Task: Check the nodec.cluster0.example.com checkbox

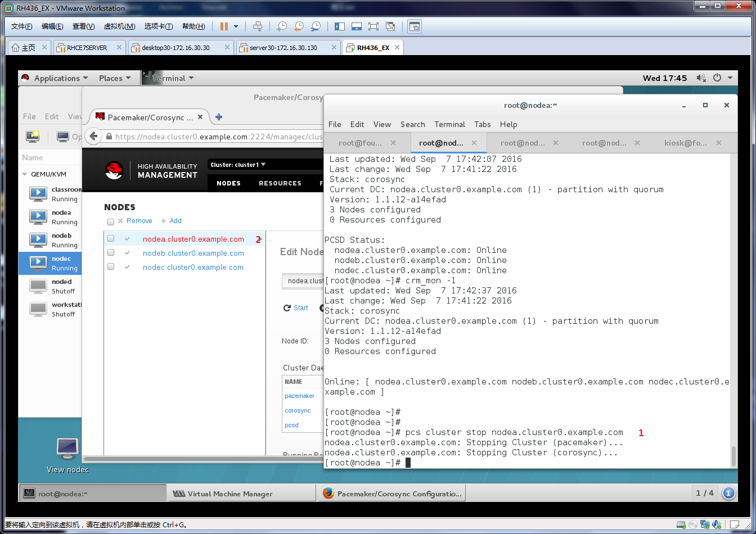Action: 111,266
